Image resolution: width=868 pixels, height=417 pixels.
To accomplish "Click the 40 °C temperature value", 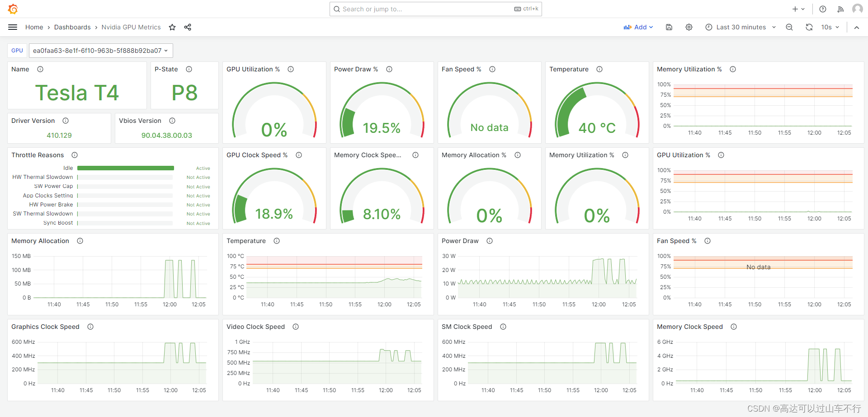I will pos(597,128).
